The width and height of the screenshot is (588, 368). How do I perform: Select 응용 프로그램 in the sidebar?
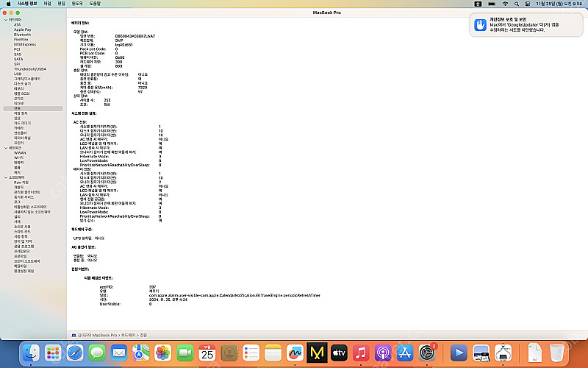click(24, 247)
